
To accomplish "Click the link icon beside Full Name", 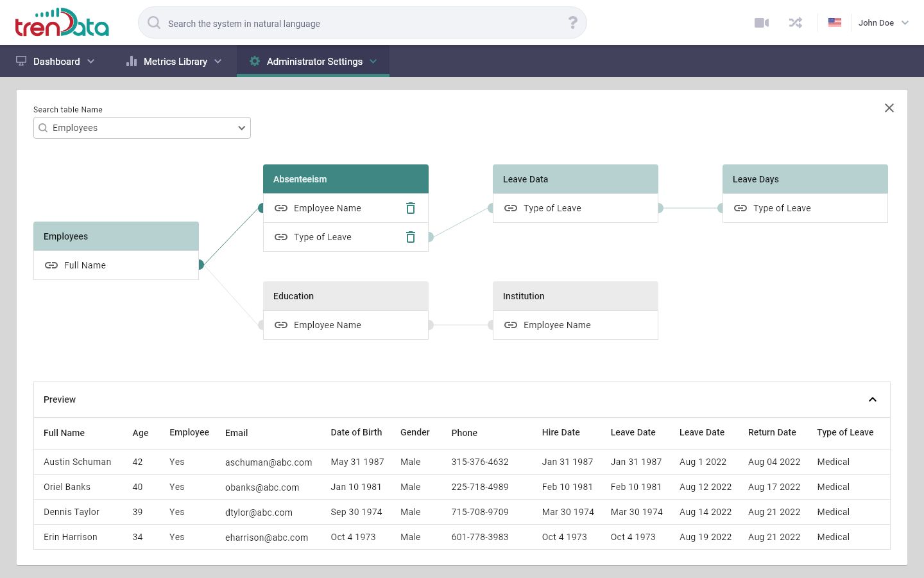I will click(x=51, y=265).
